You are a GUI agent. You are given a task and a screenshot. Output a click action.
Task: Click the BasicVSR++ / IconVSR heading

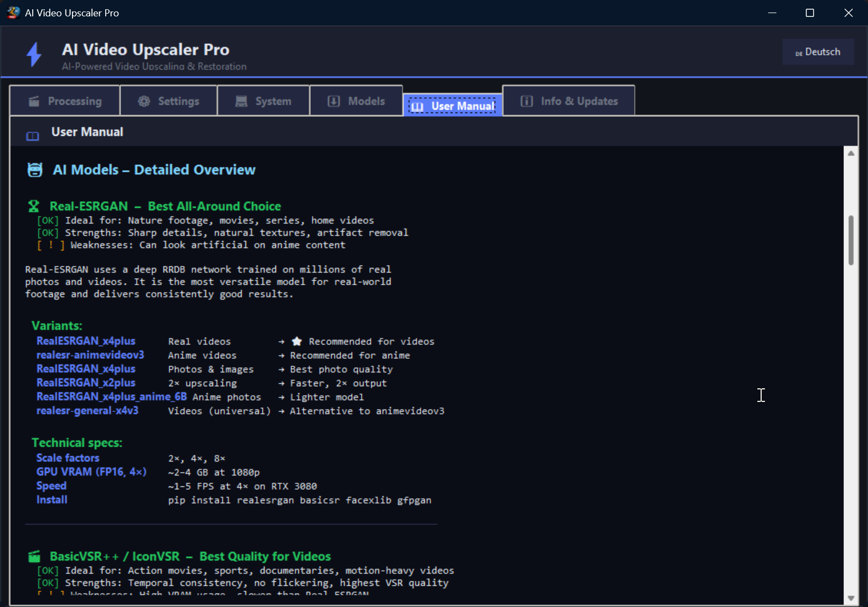tap(190, 556)
